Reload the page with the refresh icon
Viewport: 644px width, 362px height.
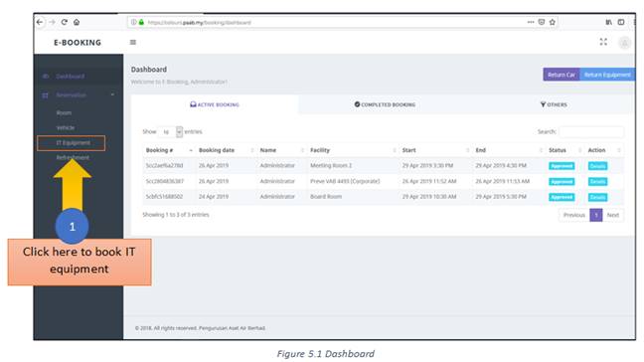pyautogui.click(x=65, y=22)
